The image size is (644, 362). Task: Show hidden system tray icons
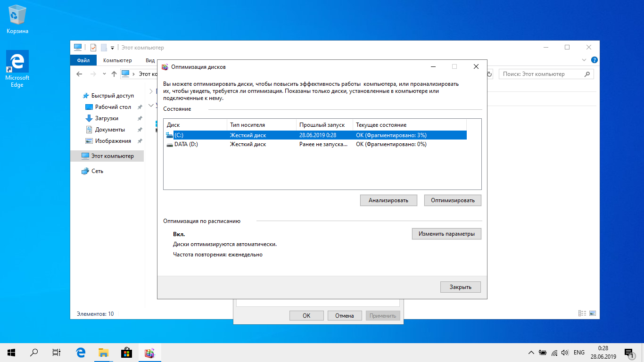tap(531, 353)
